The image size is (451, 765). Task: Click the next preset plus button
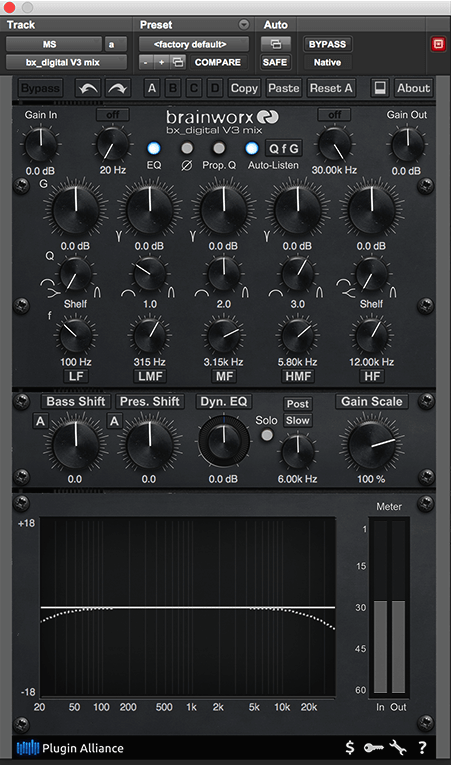click(162, 62)
